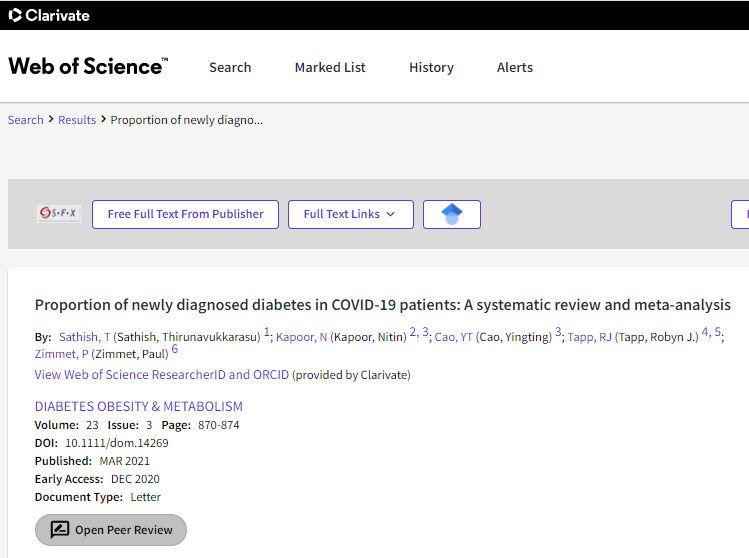This screenshot has width=749, height=558.
Task: Click the SFX link resolver icon
Action: click(58, 214)
